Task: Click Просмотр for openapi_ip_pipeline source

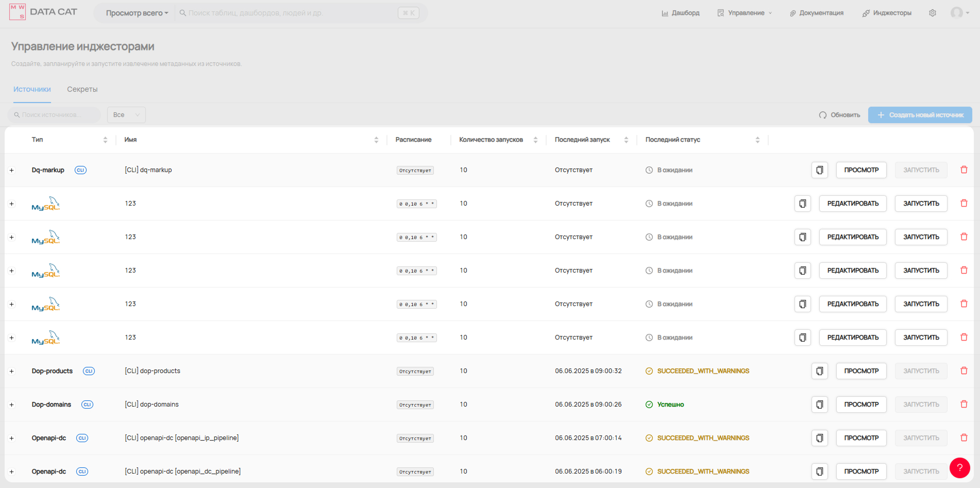Action: pyautogui.click(x=861, y=438)
